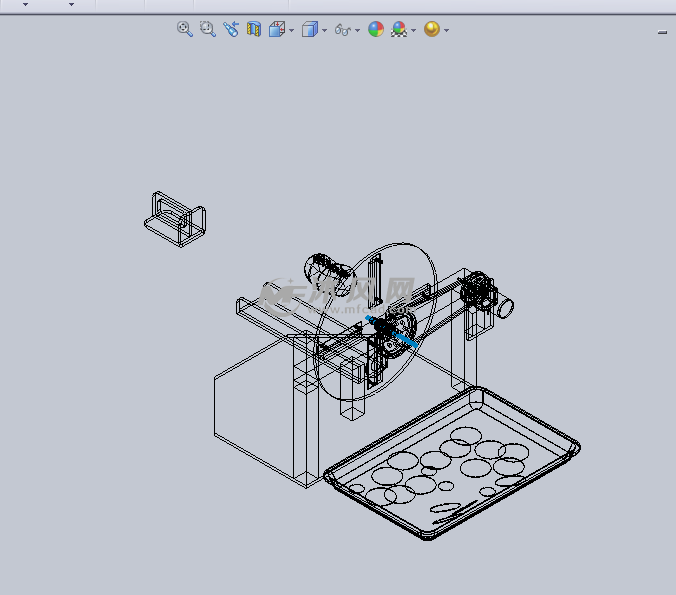Select the small detached bracket part

tap(177, 217)
